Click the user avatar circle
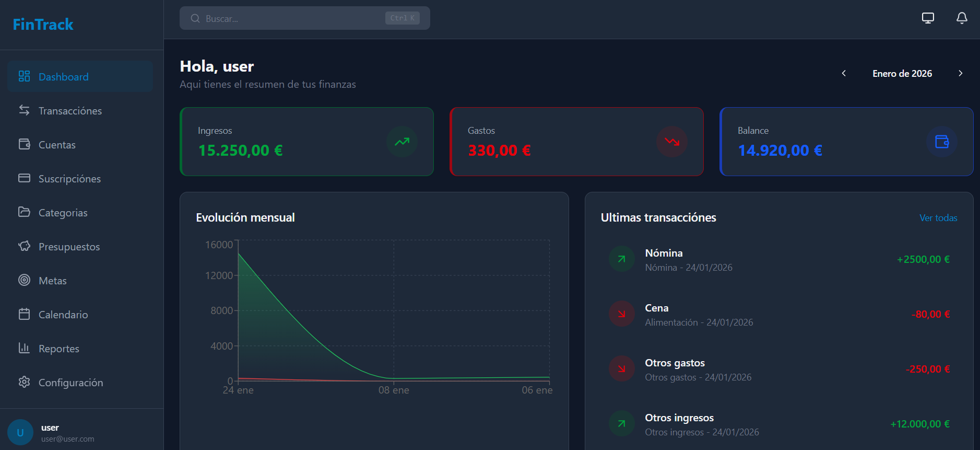980x450 pixels. point(20,433)
